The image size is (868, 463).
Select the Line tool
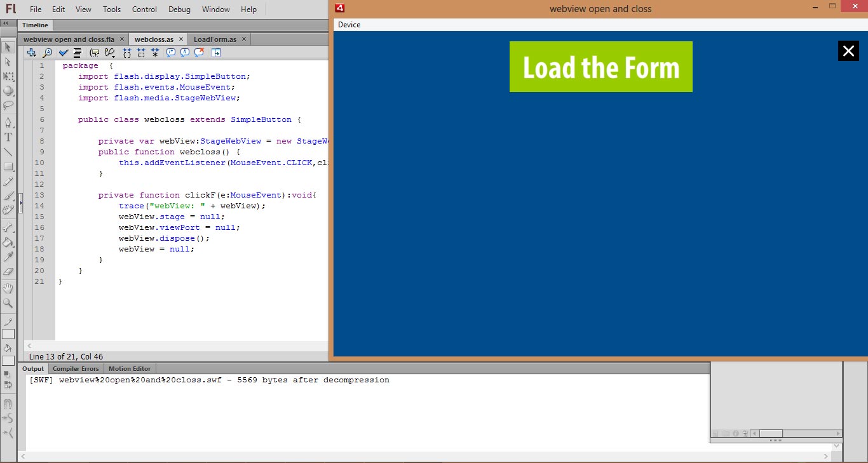pyautogui.click(x=8, y=152)
